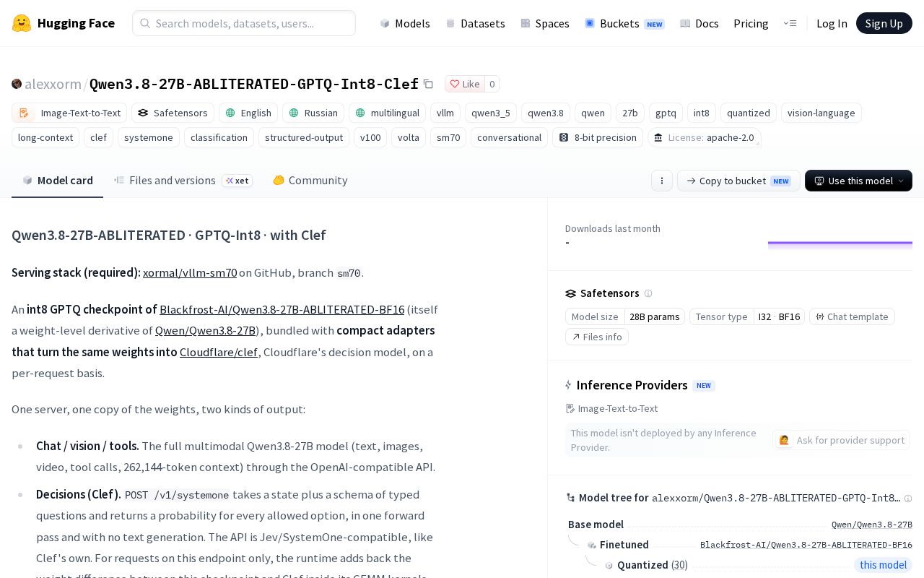Go to Models in top navigation

405,23
